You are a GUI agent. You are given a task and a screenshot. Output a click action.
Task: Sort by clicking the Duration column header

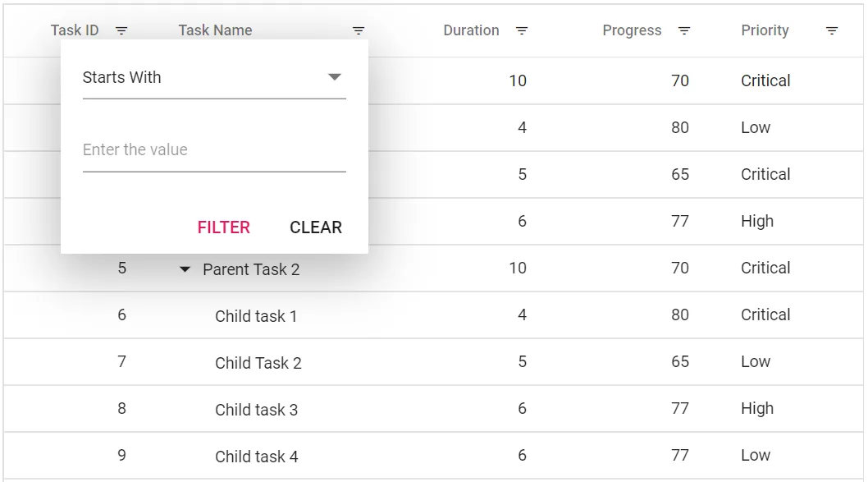pyautogui.click(x=471, y=30)
